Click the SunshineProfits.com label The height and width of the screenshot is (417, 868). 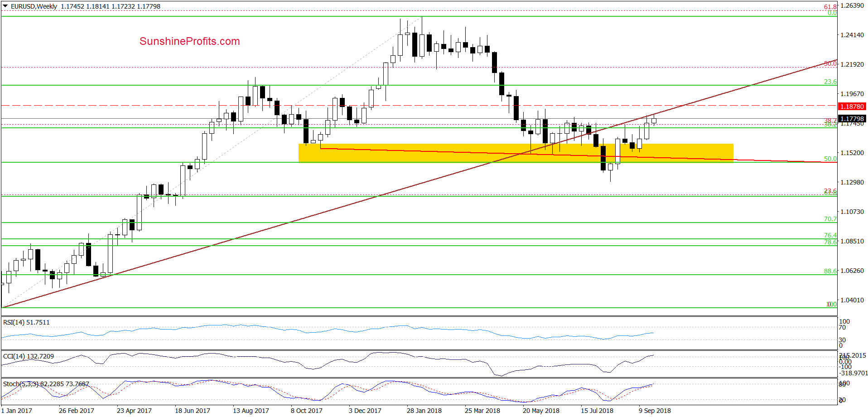click(x=190, y=41)
